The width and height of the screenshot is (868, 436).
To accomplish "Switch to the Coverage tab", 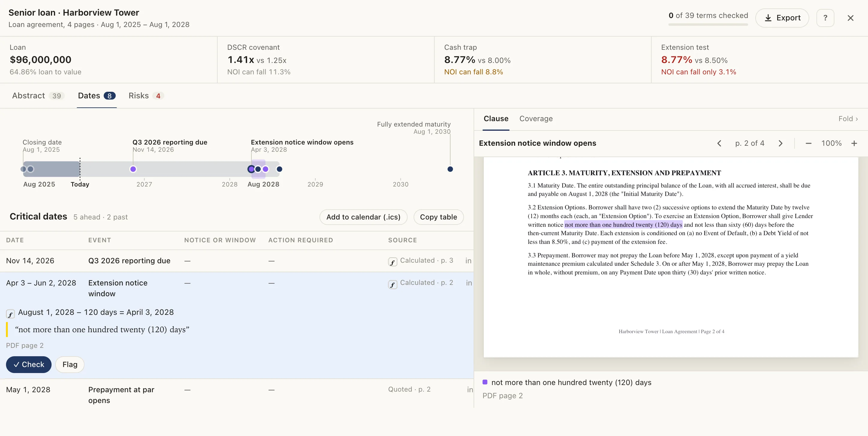I will pyautogui.click(x=536, y=119).
